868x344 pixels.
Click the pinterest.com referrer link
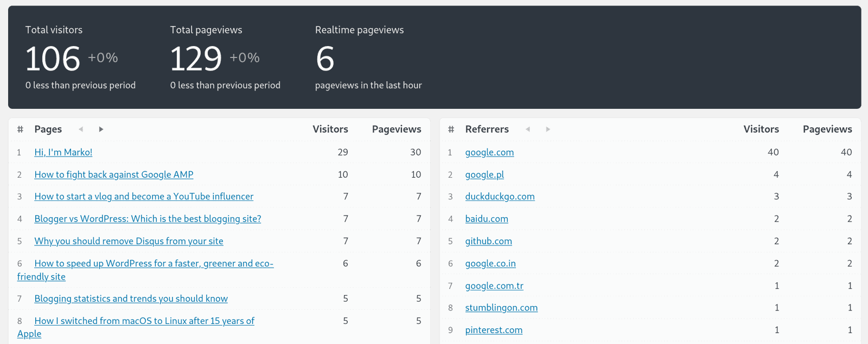pos(494,330)
